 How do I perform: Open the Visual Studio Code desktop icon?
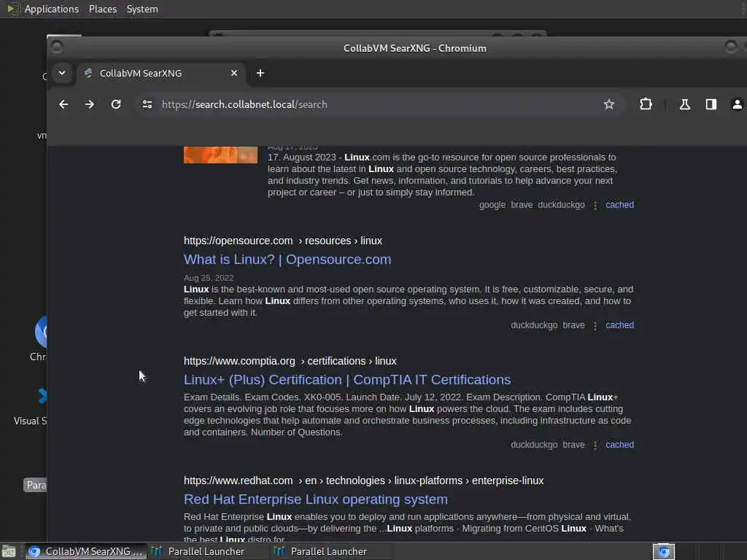42,396
